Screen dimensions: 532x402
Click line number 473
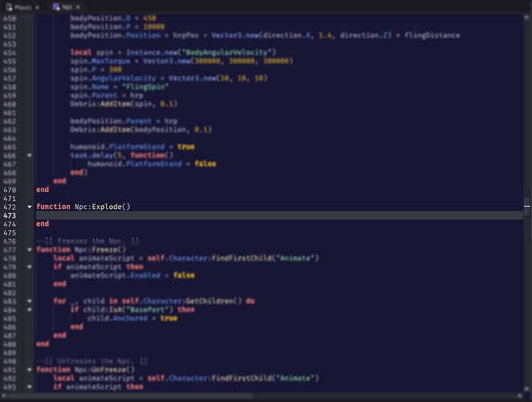tap(10, 215)
